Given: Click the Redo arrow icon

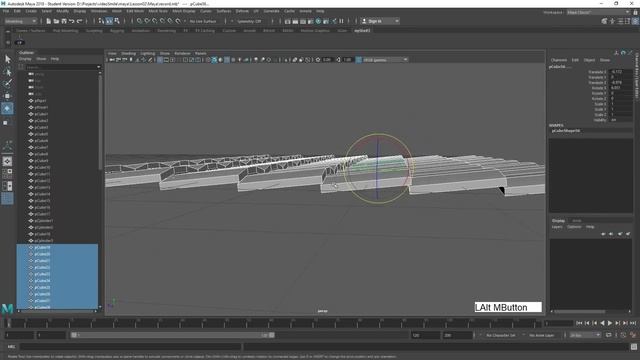Looking at the screenshot, I should coord(80,21).
